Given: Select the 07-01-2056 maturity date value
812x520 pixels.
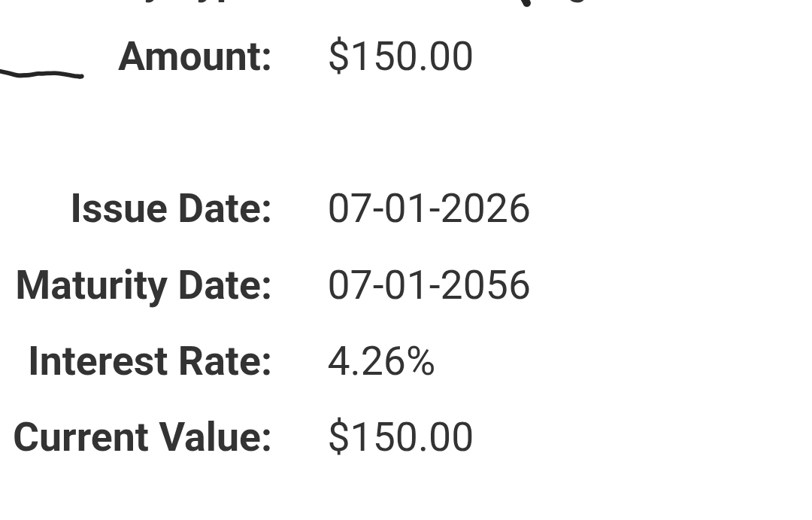Looking at the screenshot, I should coord(429,284).
